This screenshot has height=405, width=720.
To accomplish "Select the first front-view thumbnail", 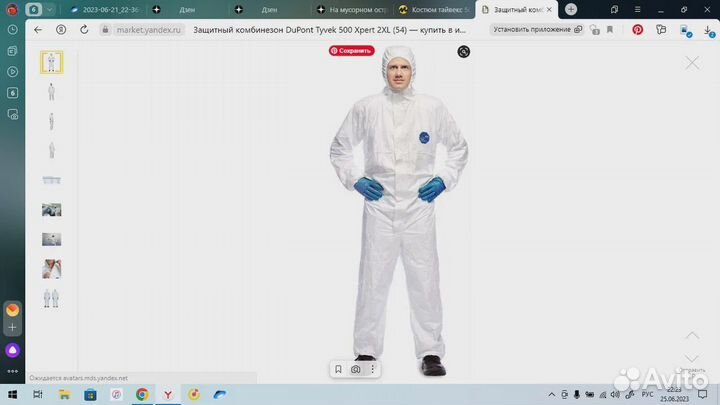I will click(x=51, y=62).
